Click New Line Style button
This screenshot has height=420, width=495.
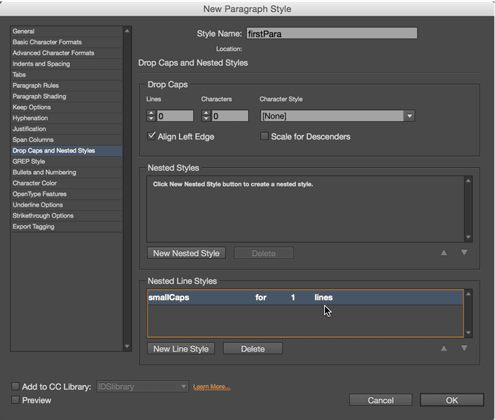click(x=181, y=349)
